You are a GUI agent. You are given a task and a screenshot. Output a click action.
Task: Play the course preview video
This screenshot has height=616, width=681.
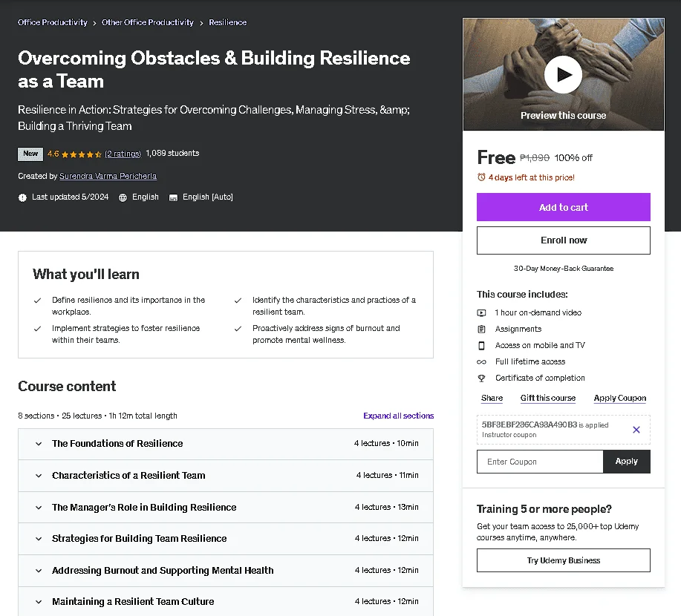click(563, 74)
